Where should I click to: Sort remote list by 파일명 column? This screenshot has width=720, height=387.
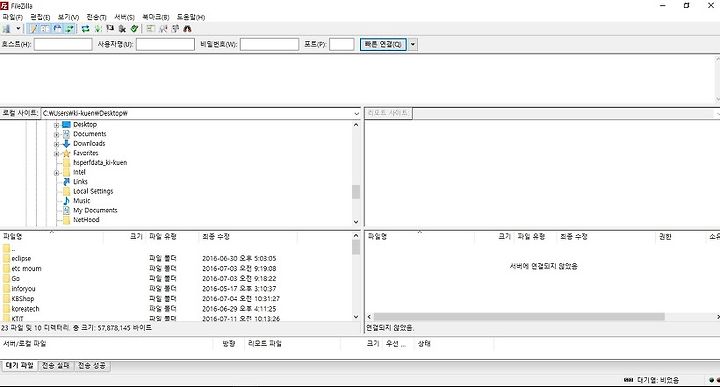point(419,236)
